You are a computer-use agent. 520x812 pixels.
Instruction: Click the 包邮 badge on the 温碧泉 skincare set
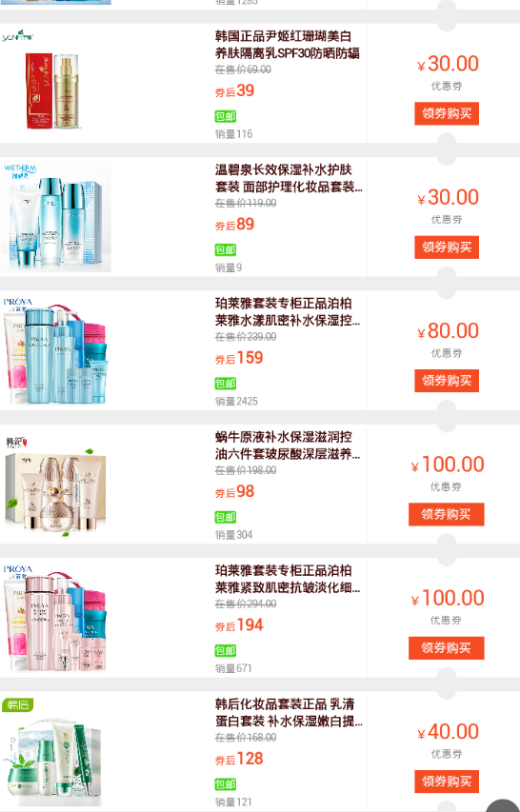click(226, 249)
